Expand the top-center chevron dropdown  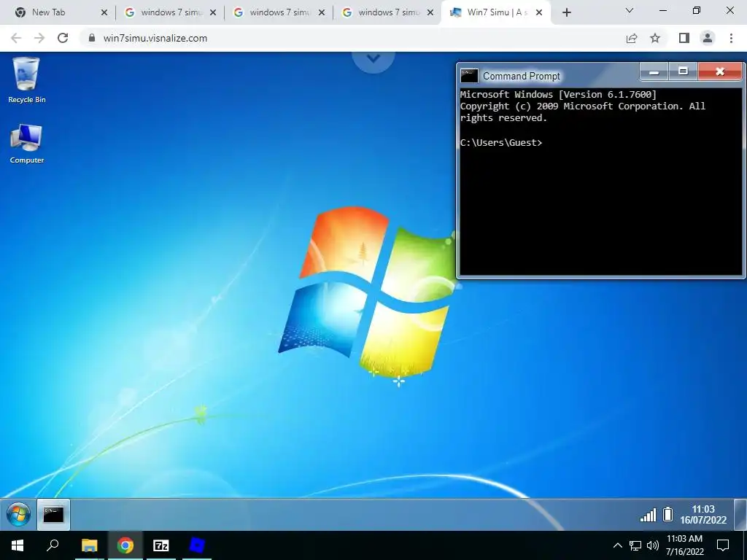[x=373, y=59]
